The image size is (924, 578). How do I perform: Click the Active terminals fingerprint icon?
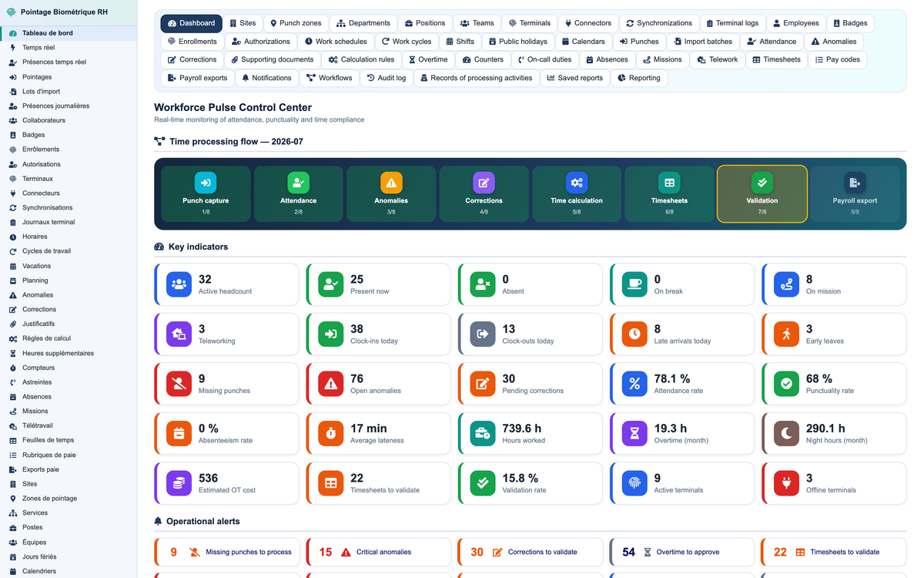[x=634, y=483]
